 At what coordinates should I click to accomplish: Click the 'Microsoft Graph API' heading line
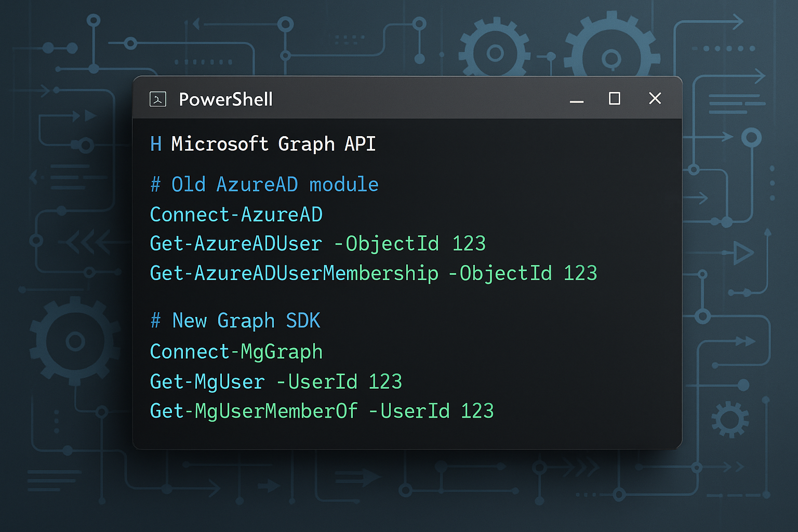263,144
